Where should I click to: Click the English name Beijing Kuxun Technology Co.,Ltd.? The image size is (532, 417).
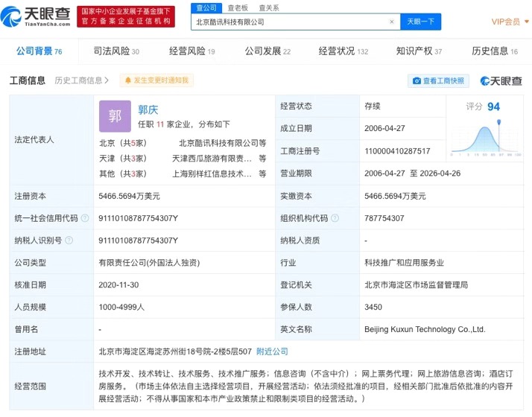425,329
